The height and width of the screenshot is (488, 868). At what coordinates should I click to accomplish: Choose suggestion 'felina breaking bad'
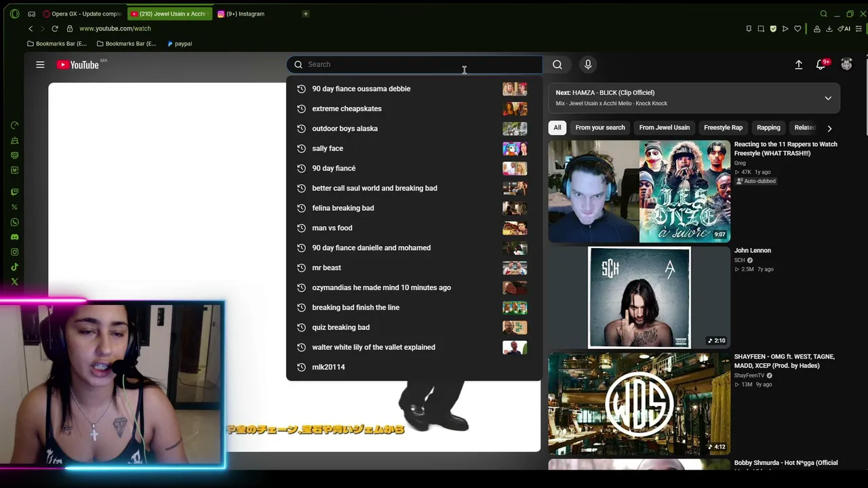pyautogui.click(x=414, y=208)
